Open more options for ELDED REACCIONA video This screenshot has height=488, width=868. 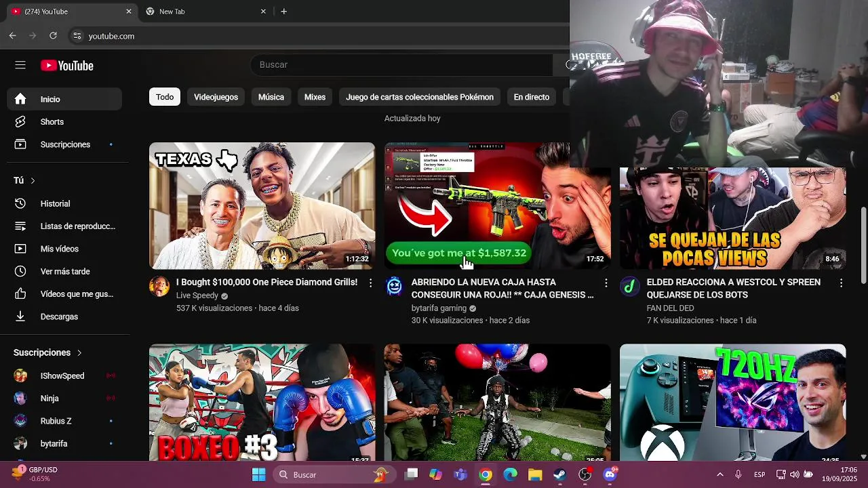pyautogui.click(x=841, y=283)
